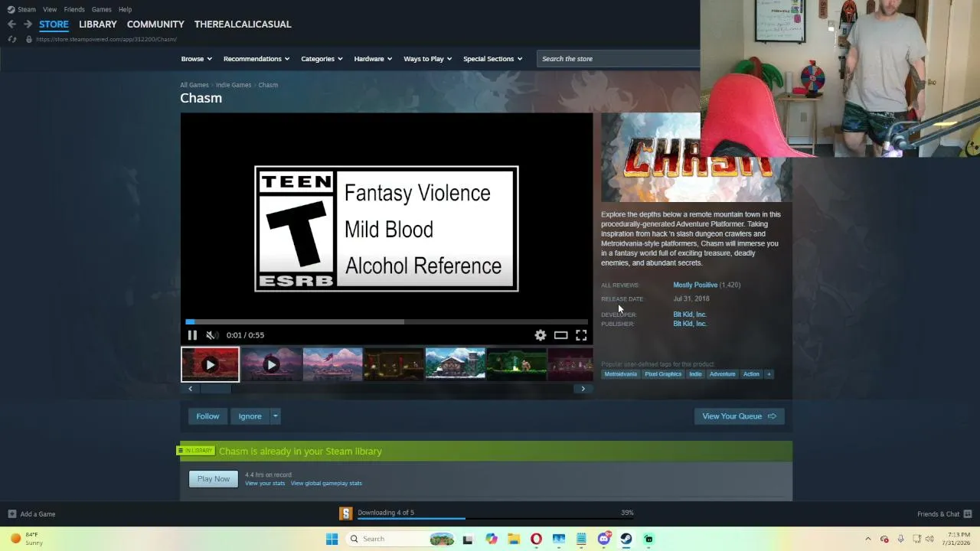Image resolution: width=980 pixels, height=551 pixels.
Task: Open View global gameplay stats link
Action: tap(326, 484)
